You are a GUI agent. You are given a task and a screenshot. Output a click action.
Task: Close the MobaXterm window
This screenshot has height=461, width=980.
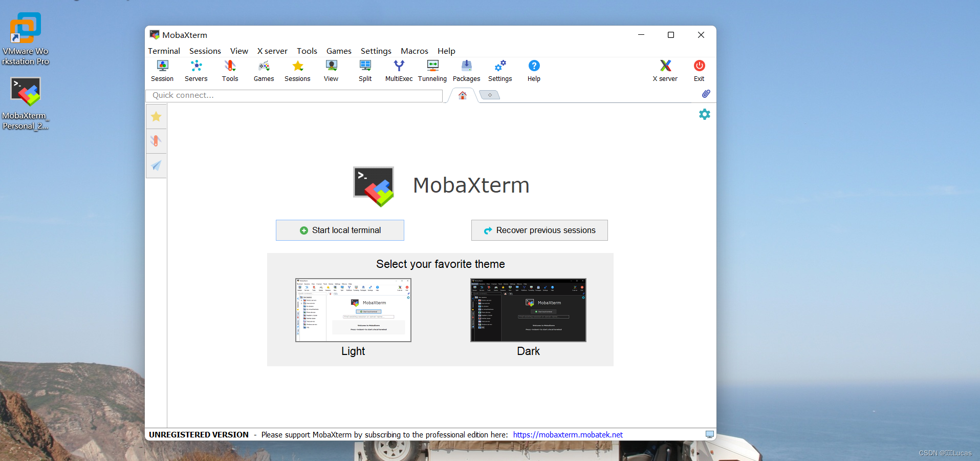point(701,35)
